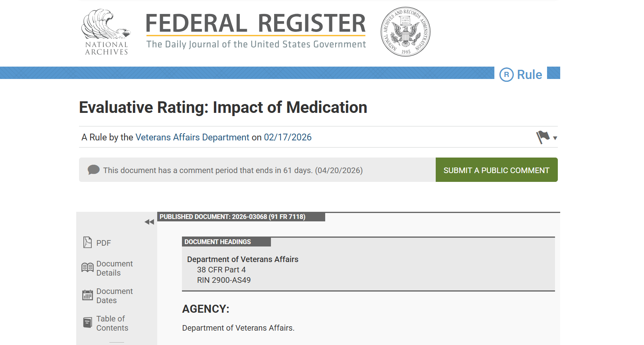Viewport: 644px width, 345px height.
Task: Click the Federal Register masthead logo
Action: (x=256, y=23)
